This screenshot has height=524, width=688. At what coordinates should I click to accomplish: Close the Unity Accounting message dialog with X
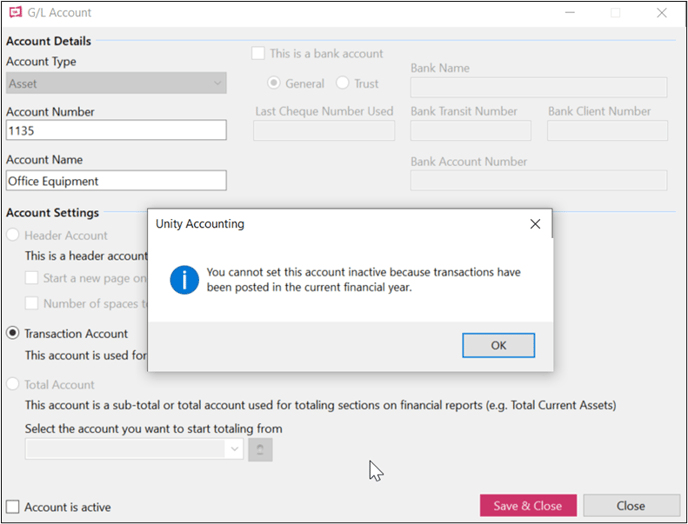coord(535,224)
